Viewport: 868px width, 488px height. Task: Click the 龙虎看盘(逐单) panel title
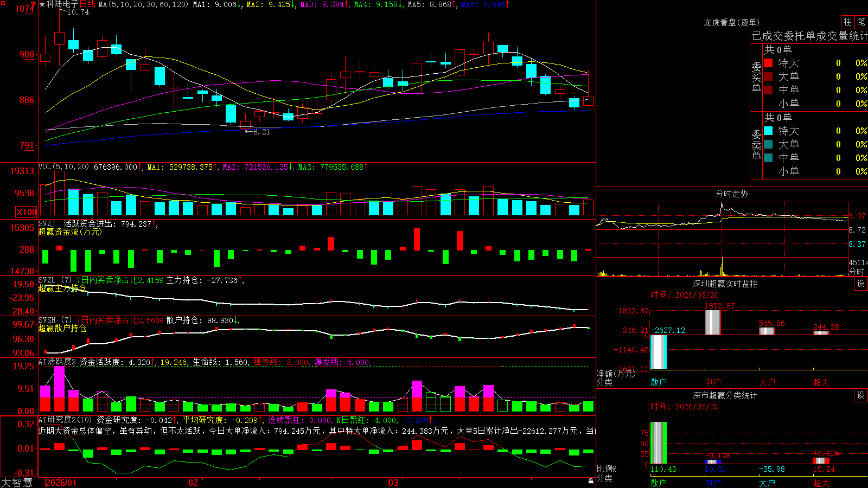coord(732,22)
